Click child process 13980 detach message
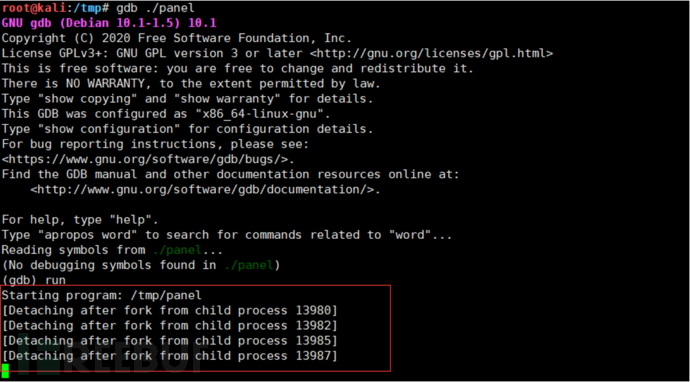Image resolution: width=690 pixels, height=382 pixels. click(169, 311)
